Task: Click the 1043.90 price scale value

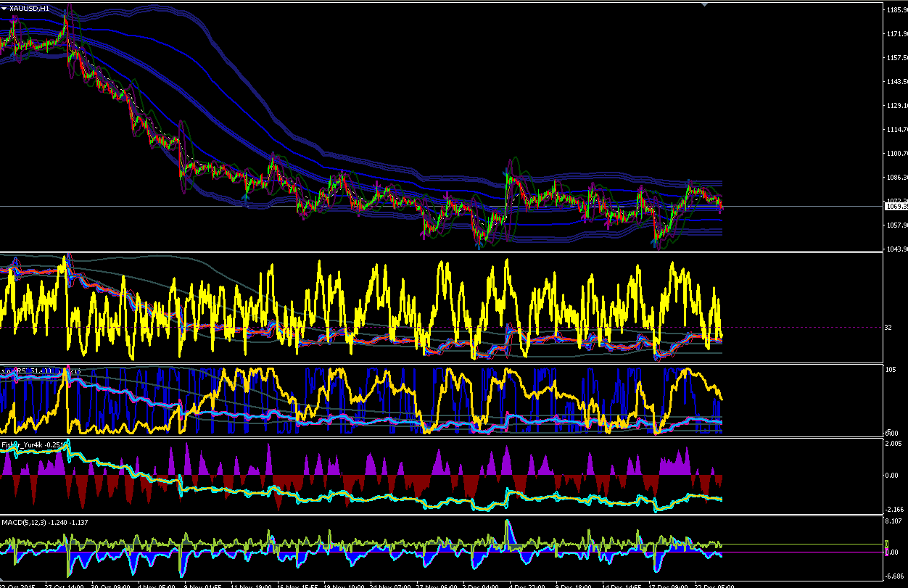Action: click(x=896, y=249)
